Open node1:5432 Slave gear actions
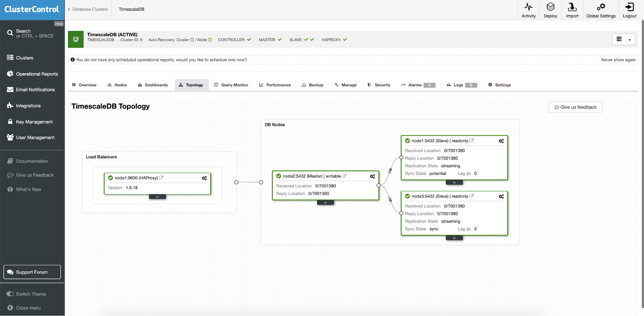 pyautogui.click(x=501, y=141)
